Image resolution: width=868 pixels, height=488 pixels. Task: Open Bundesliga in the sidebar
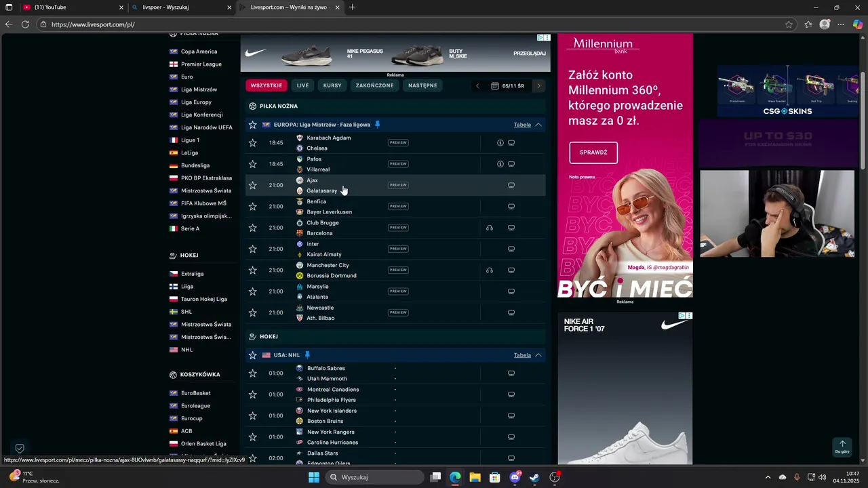pyautogui.click(x=195, y=165)
